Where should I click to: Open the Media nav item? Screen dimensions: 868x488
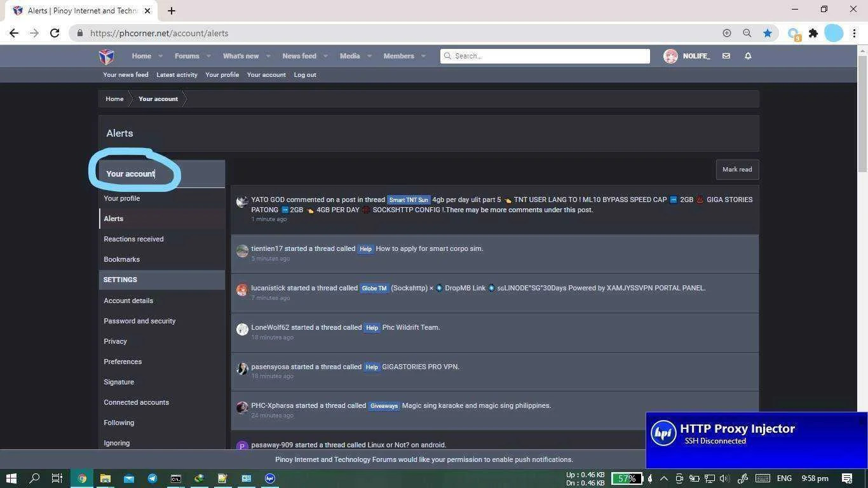pyautogui.click(x=349, y=56)
